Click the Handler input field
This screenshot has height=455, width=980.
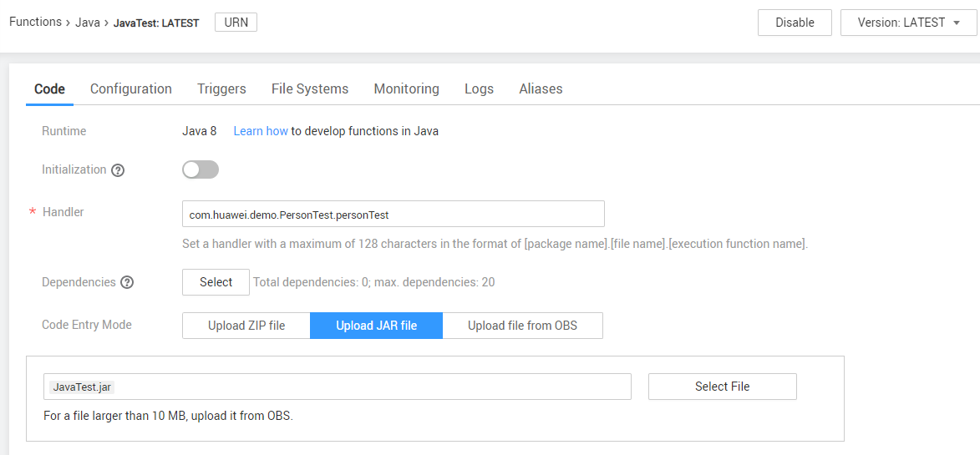[393, 215]
